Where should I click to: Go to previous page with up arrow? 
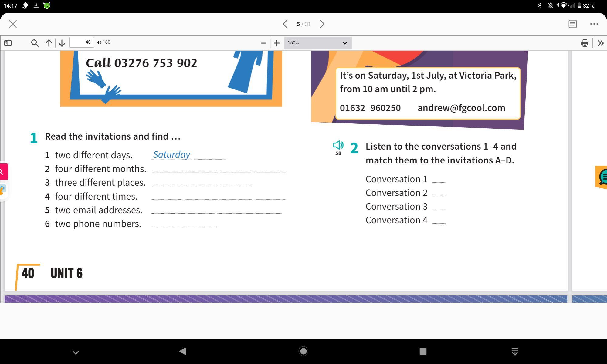click(49, 43)
